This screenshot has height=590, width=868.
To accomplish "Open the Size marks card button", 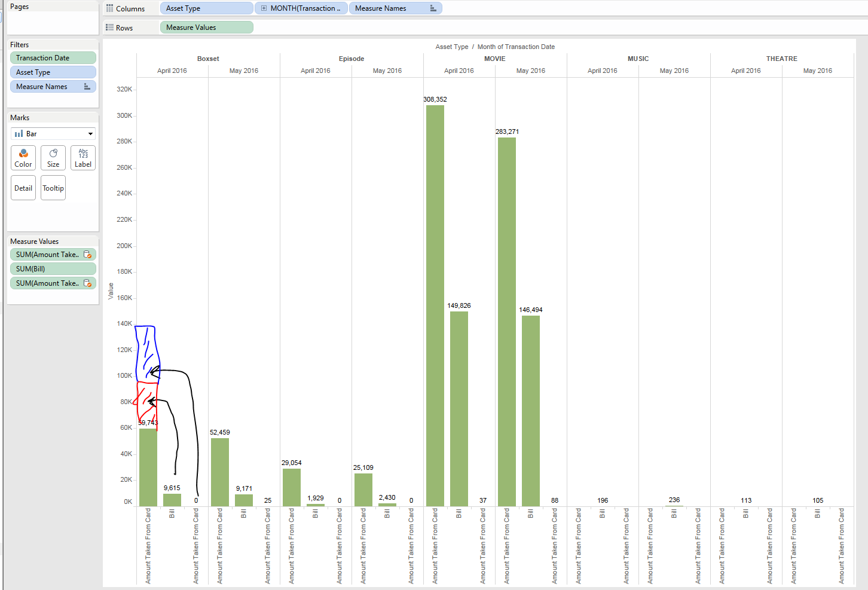I will [x=53, y=158].
